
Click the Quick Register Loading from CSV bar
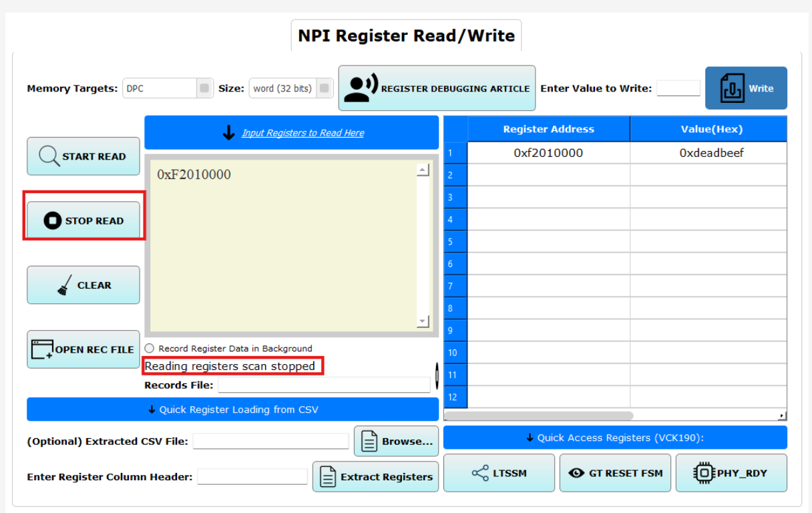pyautogui.click(x=232, y=409)
